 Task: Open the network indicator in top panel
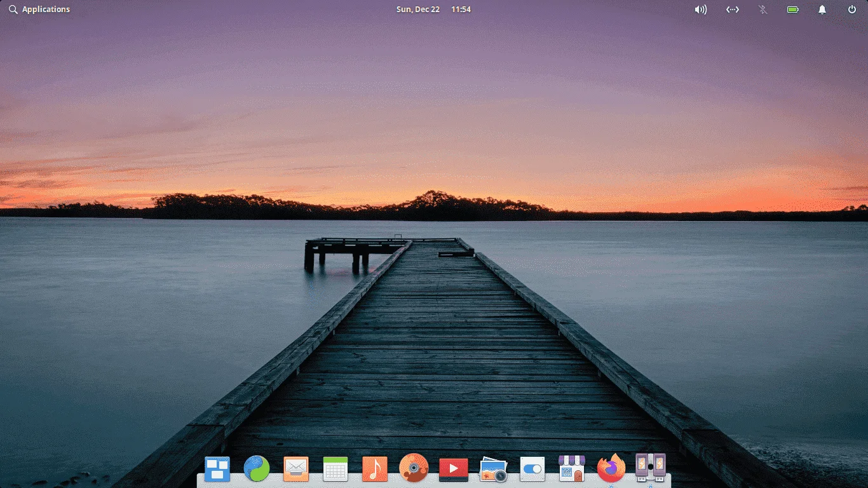(733, 10)
